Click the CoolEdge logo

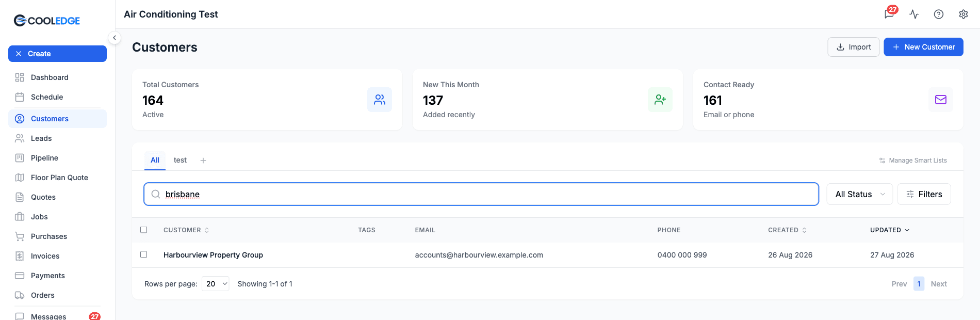pos(47,21)
